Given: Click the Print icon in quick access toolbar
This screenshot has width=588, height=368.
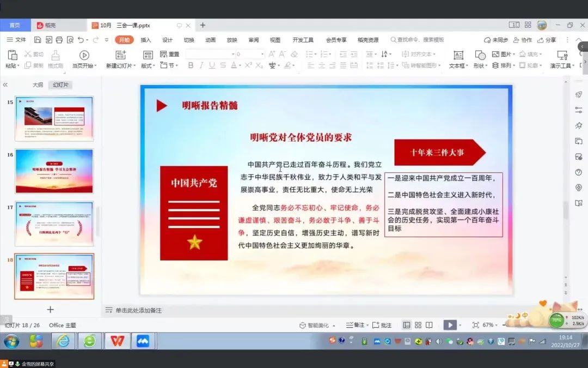Looking at the screenshot, I should (59, 40).
